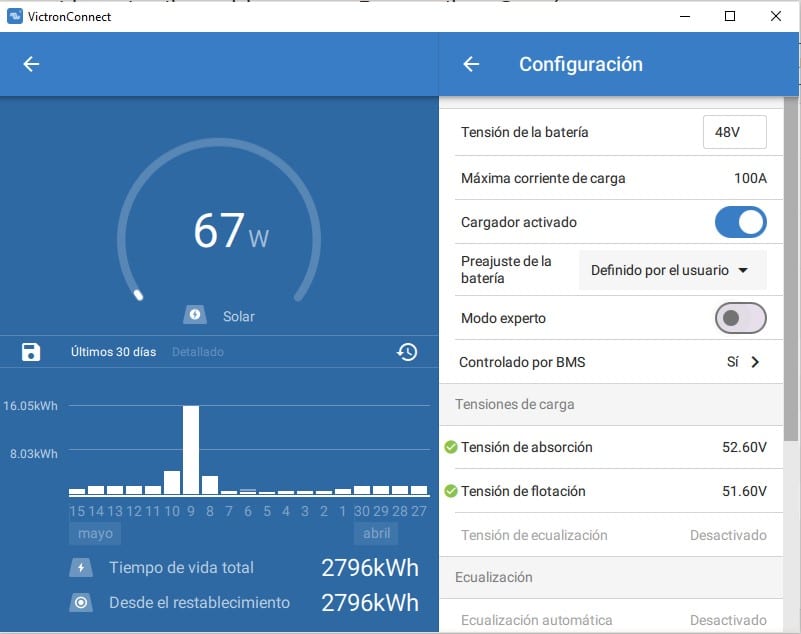
Task: Click the lightning icon beside Tiempo de vida total
Action: pos(81,568)
